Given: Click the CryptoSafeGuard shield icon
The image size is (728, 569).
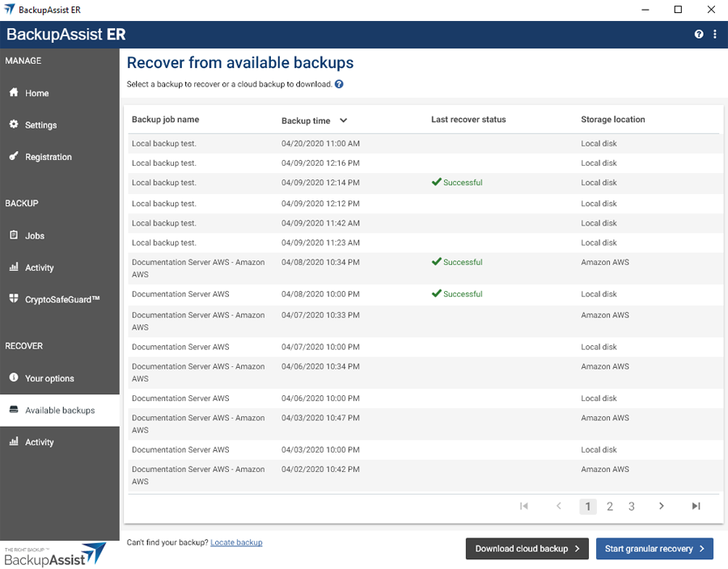Looking at the screenshot, I should coord(14,298).
